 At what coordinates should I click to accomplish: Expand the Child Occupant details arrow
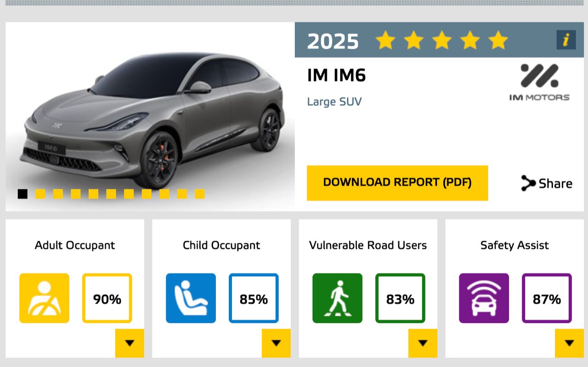pos(276,343)
